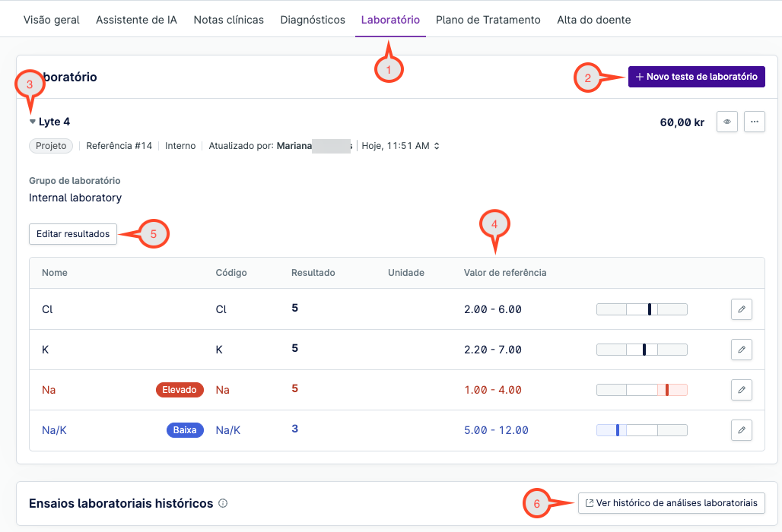
Task: Click the Na reference range indicator bar
Action: (642, 390)
